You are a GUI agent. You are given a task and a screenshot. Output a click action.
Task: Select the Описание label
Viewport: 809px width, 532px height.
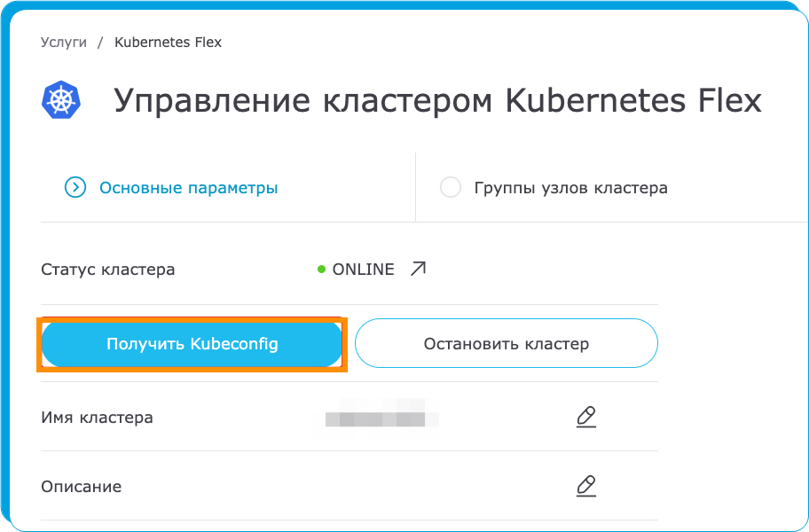pyautogui.click(x=82, y=487)
